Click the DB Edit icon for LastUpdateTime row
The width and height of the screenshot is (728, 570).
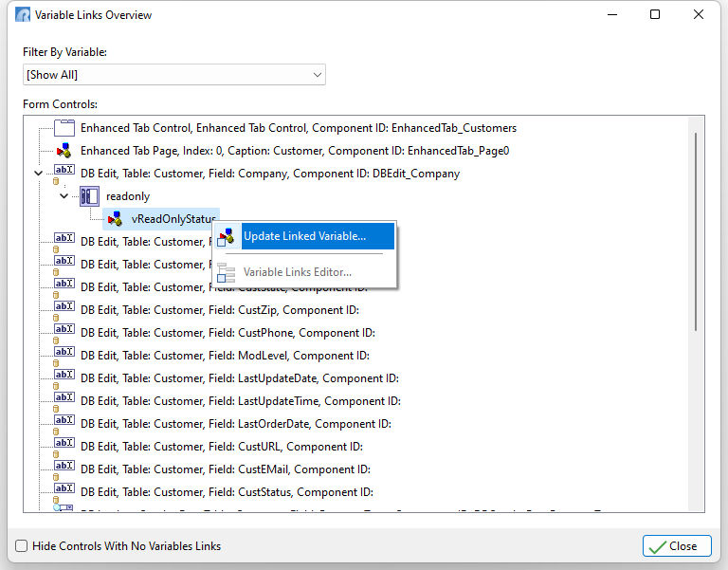click(64, 401)
